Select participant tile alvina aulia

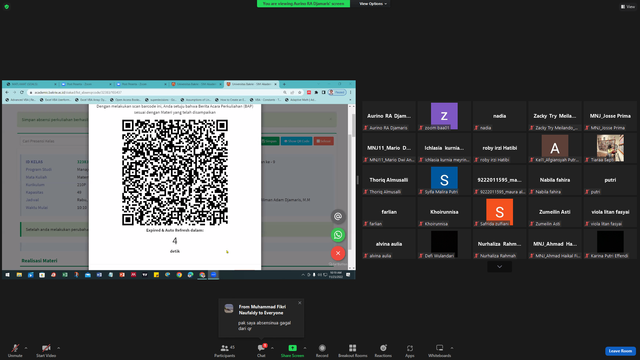(389, 244)
